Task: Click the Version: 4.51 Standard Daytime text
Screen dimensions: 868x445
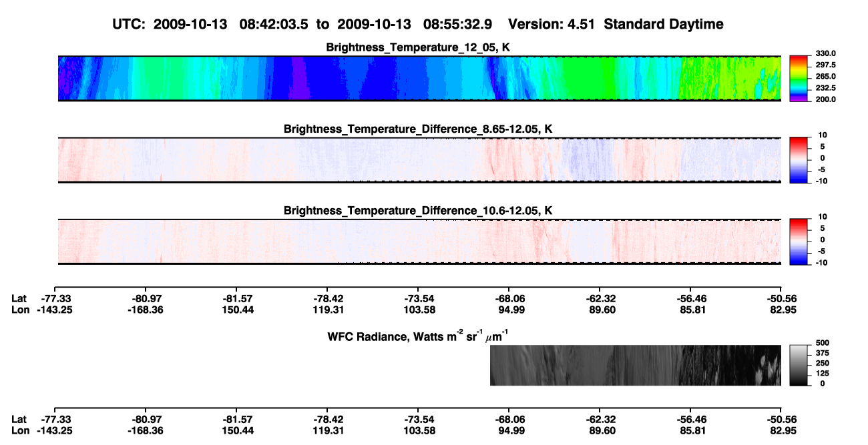Action: (x=616, y=24)
